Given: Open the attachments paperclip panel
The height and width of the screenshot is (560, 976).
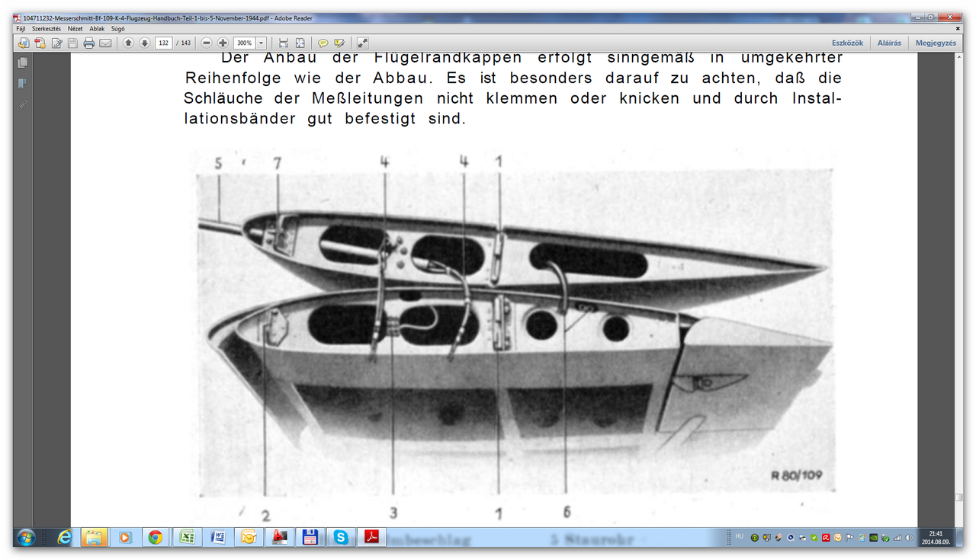Looking at the screenshot, I should click(23, 105).
